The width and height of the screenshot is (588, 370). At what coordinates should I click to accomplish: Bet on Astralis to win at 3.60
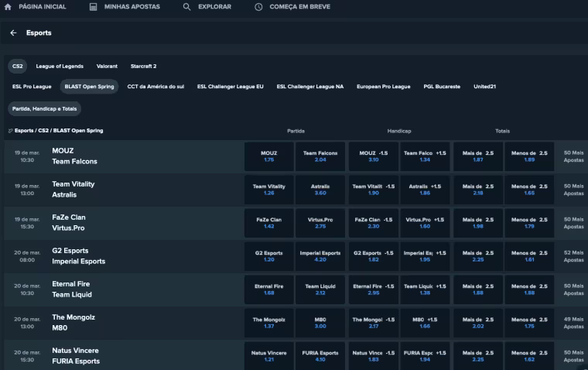320,190
